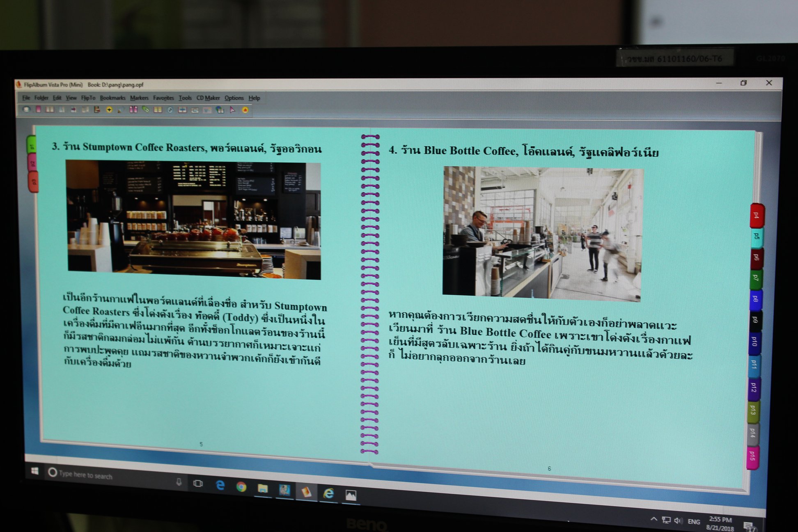Click the globe with buildings toolbar icon

[x=220, y=110]
